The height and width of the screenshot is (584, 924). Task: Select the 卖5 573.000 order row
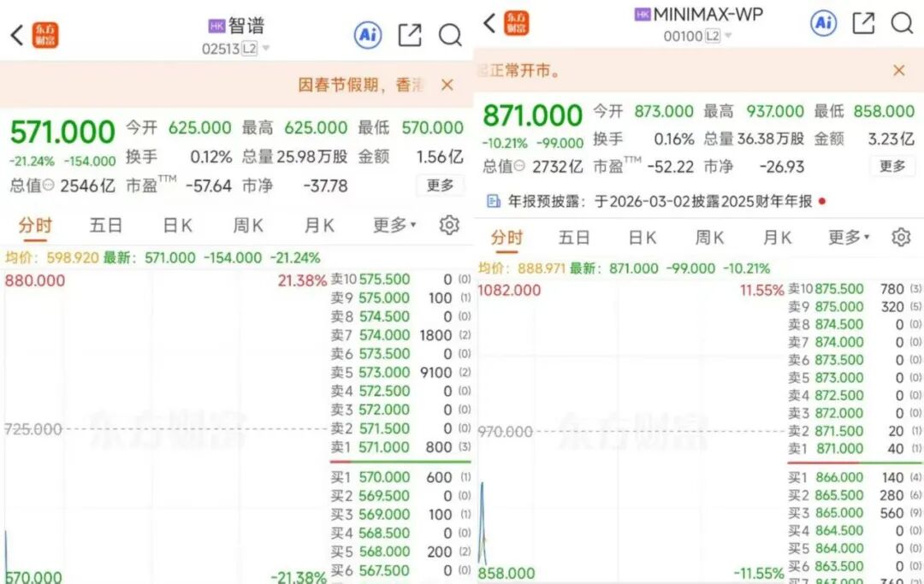tap(400, 373)
